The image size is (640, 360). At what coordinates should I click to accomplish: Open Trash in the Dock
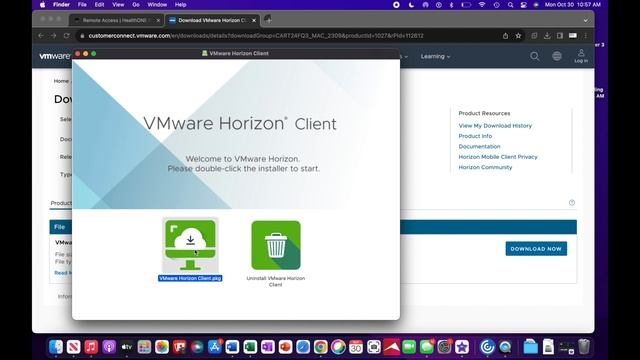pos(584,347)
